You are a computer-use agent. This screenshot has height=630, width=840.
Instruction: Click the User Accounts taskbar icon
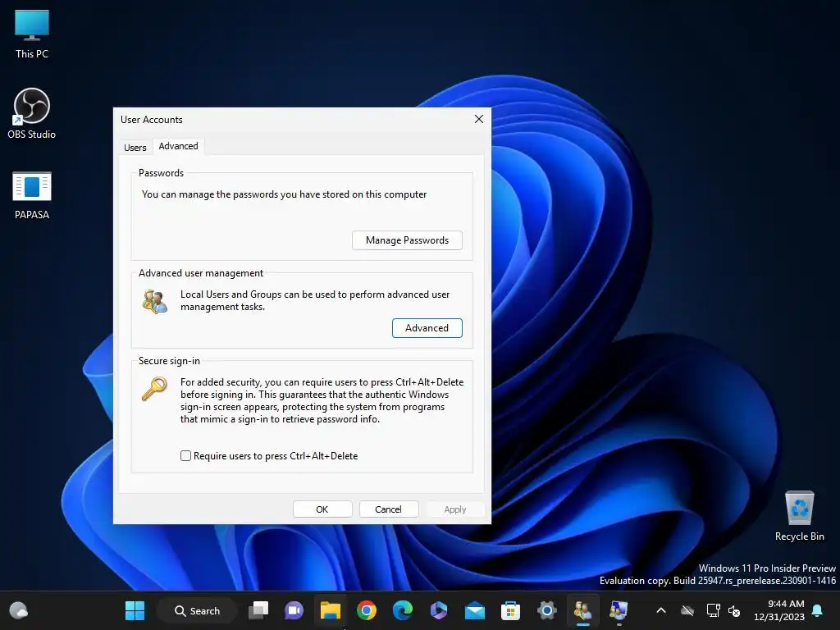pyautogui.click(x=583, y=610)
